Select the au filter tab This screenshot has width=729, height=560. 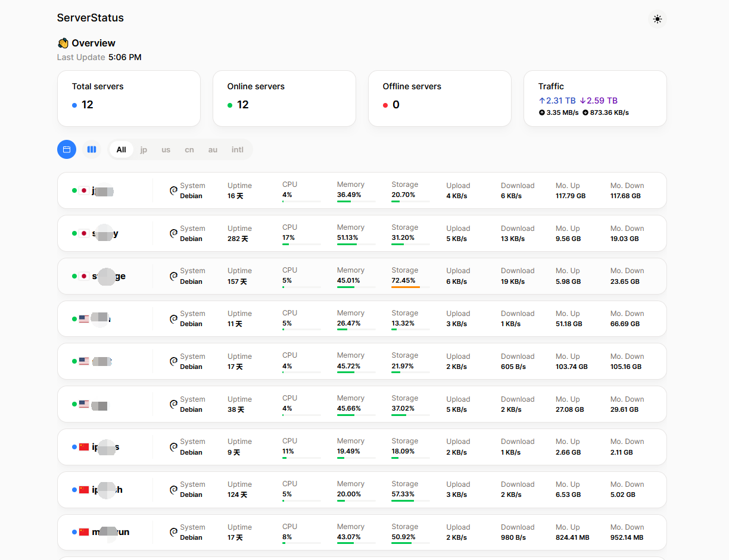tap(213, 149)
